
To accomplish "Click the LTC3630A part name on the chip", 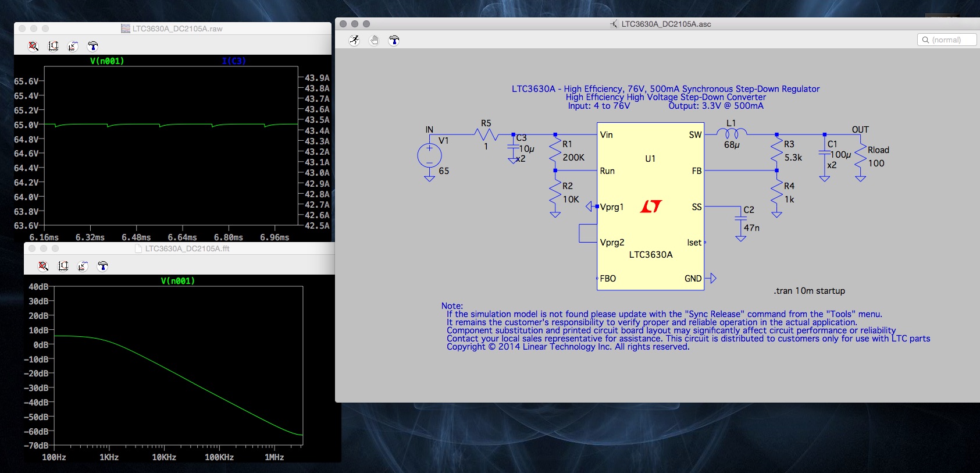I will pos(651,254).
